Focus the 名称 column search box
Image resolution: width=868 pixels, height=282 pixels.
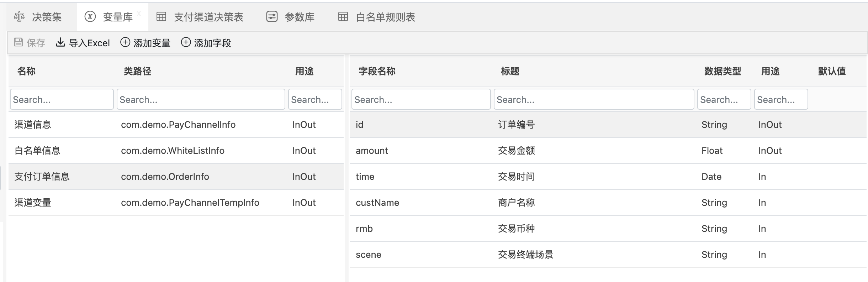pyautogui.click(x=62, y=99)
